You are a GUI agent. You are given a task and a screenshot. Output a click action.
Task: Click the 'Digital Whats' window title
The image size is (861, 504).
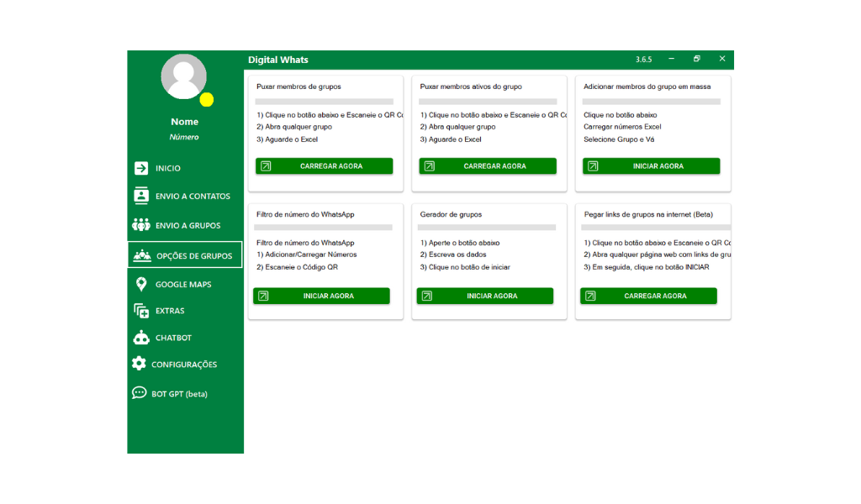point(277,60)
